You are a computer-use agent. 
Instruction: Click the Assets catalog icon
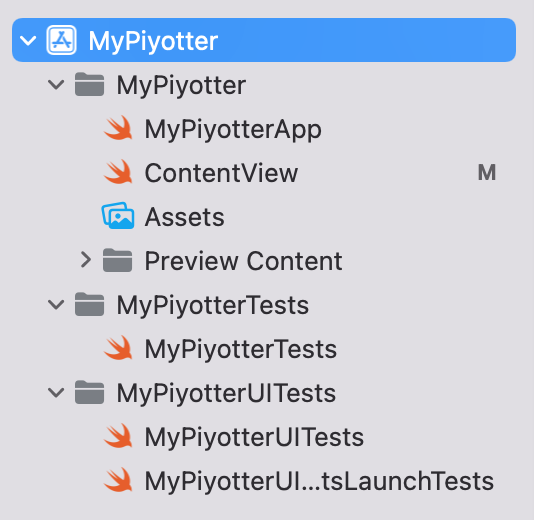[x=118, y=216]
